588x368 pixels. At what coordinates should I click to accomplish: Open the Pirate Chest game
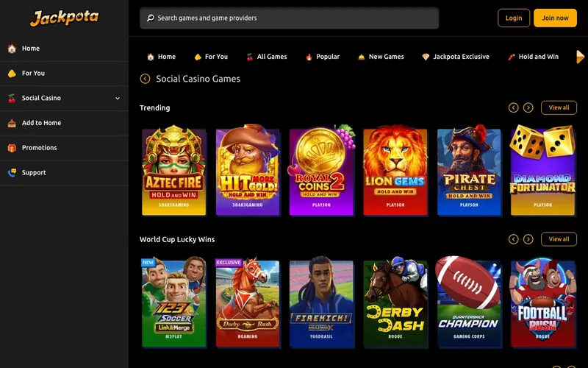[x=469, y=171]
